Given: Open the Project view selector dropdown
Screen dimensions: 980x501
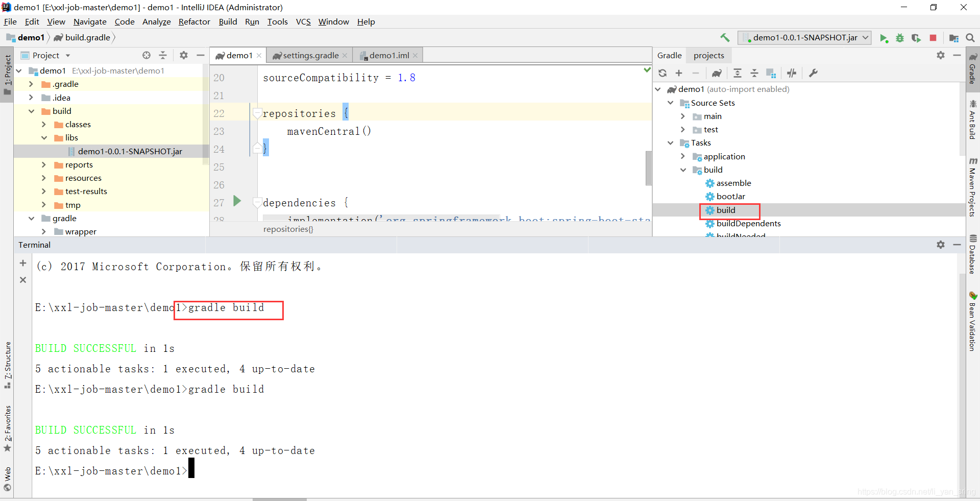Looking at the screenshot, I should [68, 55].
